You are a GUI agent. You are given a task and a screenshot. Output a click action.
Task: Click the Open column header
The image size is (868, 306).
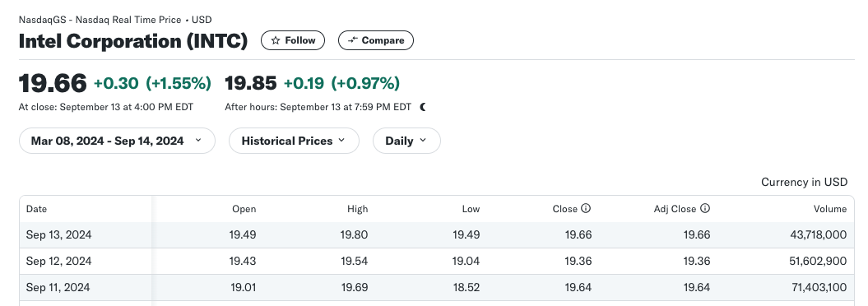244,209
